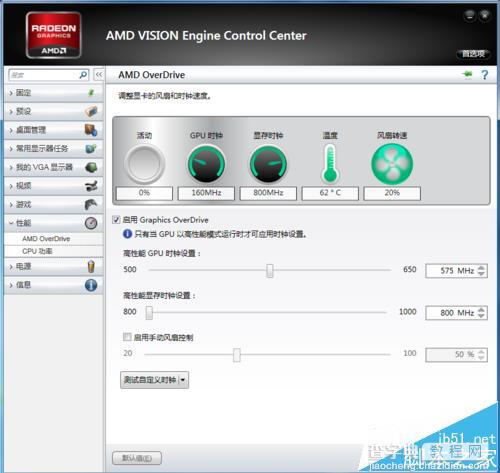Expand the 视频 sidebar section
The width and height of the screenshot is (500, 473).
(x=11, y=186)
